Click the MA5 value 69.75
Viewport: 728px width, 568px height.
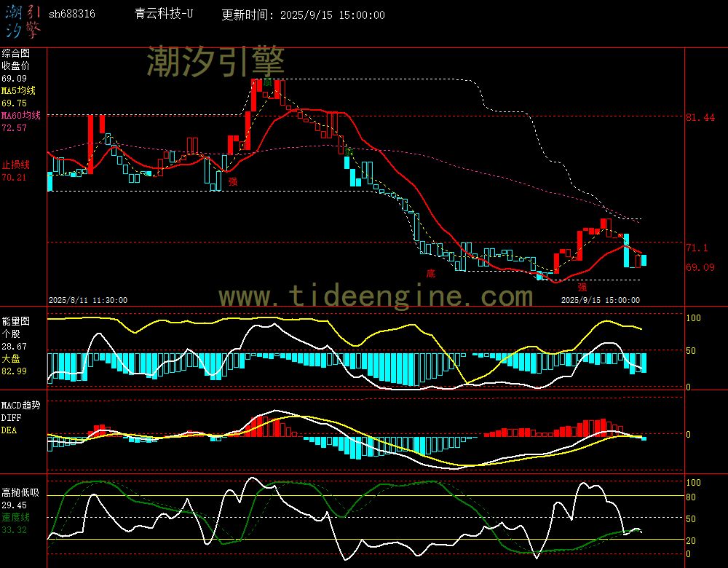(x=15, y=103)
